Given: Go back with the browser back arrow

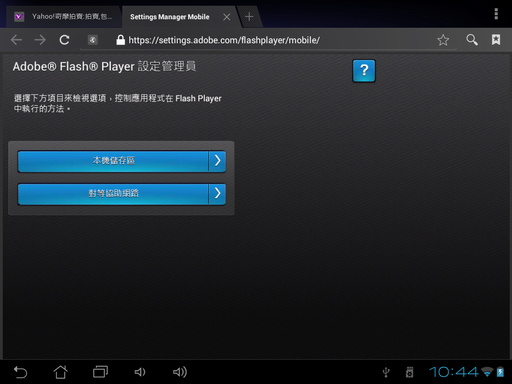Looking at the screenshot, I should coord(16,40).
